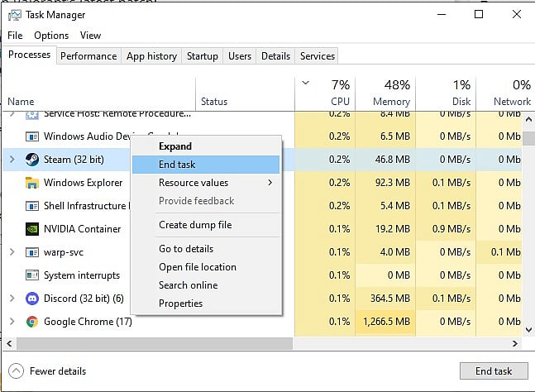The image size is (535, 392).
Task: Click the Steam process icon
Action: (x=32, y=160)
